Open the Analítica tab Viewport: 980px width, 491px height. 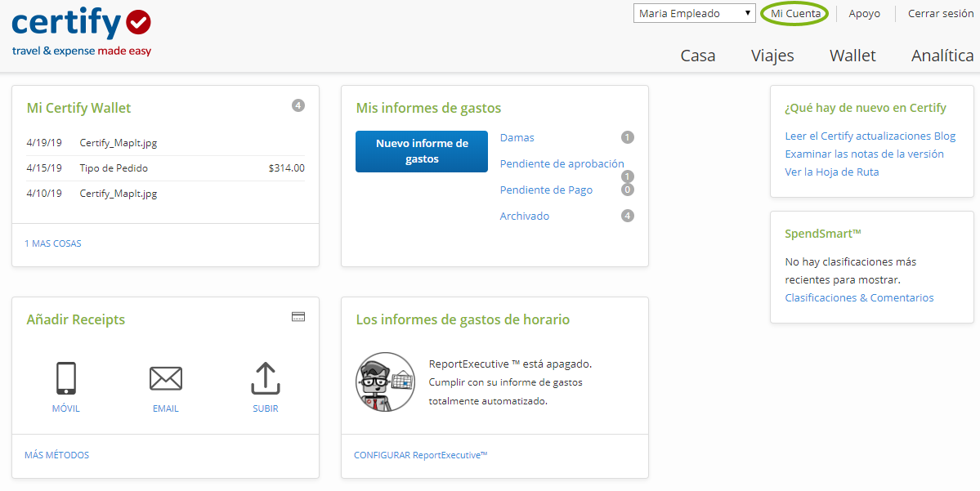(942, 56)
